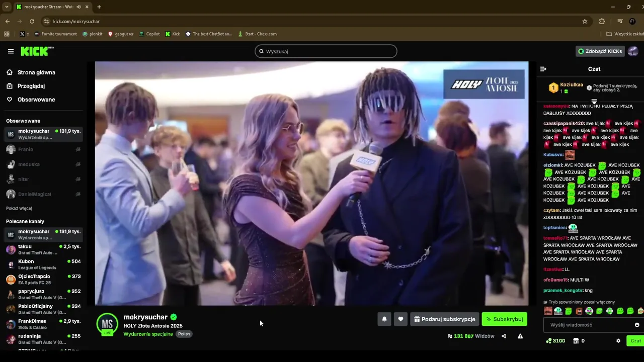Viewport: 644px width, 362px height.
Task: Open DanielMagical's followed channel
Action: [x=43, y=194]
